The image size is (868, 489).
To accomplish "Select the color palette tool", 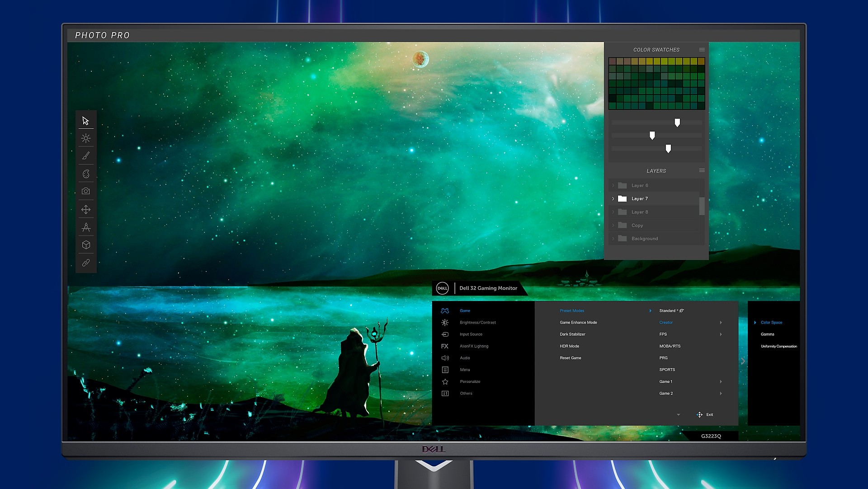I will (x=86, y=174).
